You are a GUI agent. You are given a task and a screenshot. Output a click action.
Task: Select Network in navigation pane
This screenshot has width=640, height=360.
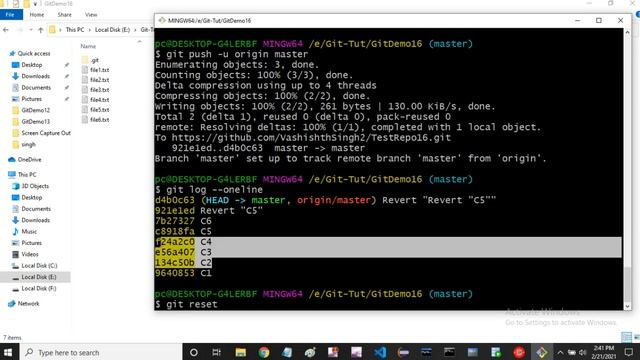pyautogui.click(x=24, y=304)
